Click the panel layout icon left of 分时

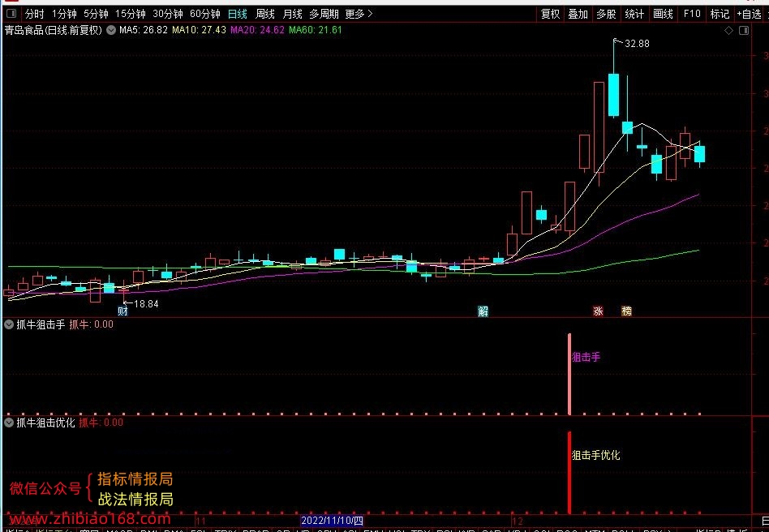click(x=11, y=14)
